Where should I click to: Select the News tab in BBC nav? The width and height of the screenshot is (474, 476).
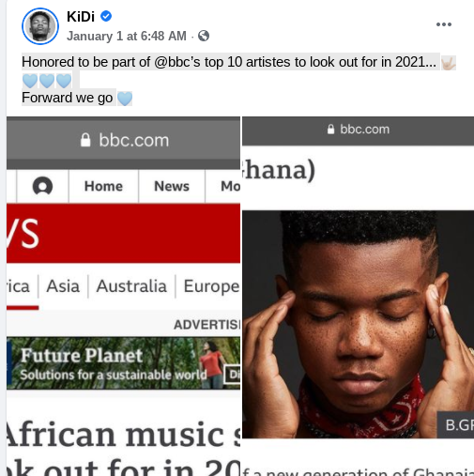click(x=172, y=186)
